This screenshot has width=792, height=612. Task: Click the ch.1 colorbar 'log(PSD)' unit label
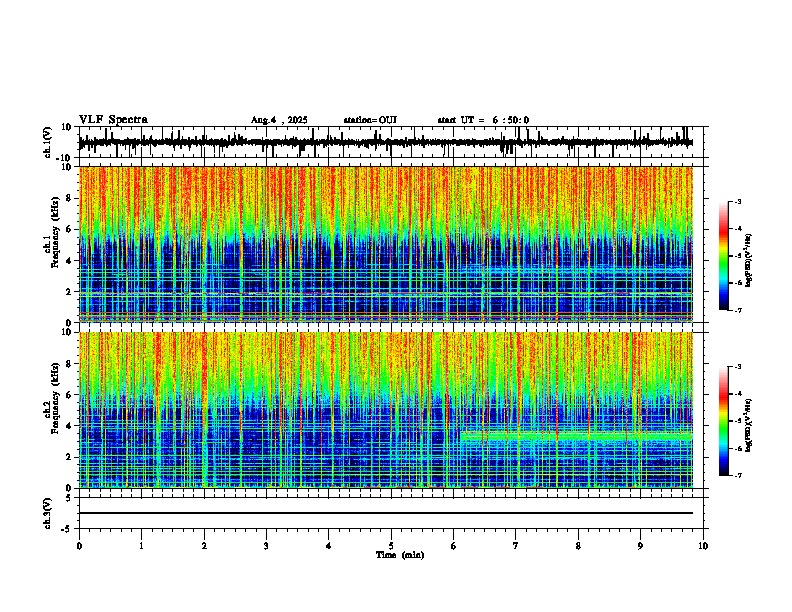point(749,261)
